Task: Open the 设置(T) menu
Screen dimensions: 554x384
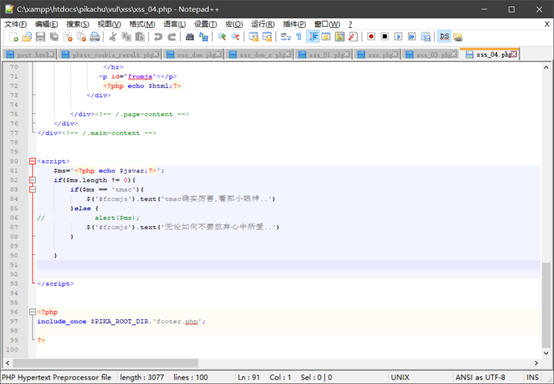Action: coord(205,24)
